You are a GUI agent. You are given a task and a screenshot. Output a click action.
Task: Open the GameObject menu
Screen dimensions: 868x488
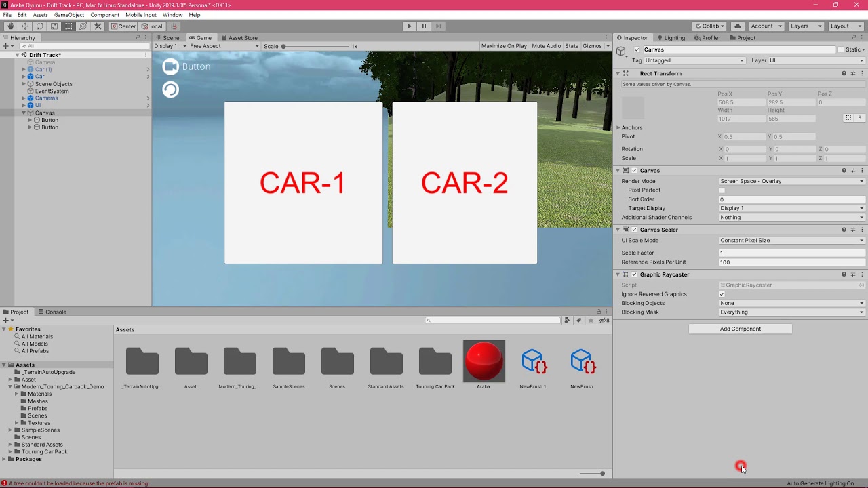click(69, 15)
